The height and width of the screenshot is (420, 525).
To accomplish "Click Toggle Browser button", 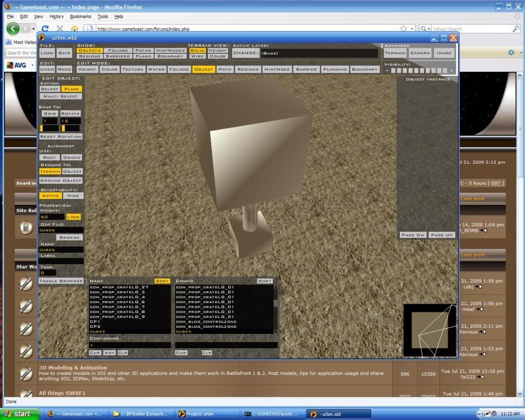I will click(60, 281).
